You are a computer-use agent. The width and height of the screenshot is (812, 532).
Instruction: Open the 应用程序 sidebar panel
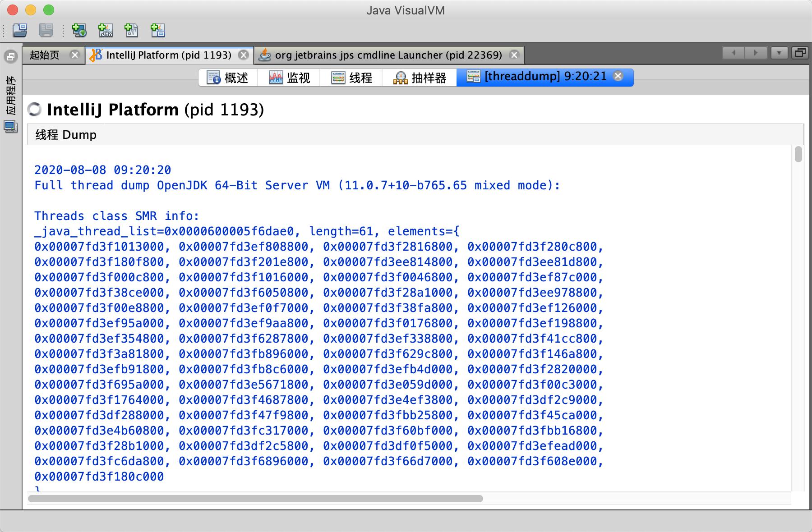point(11,96)
